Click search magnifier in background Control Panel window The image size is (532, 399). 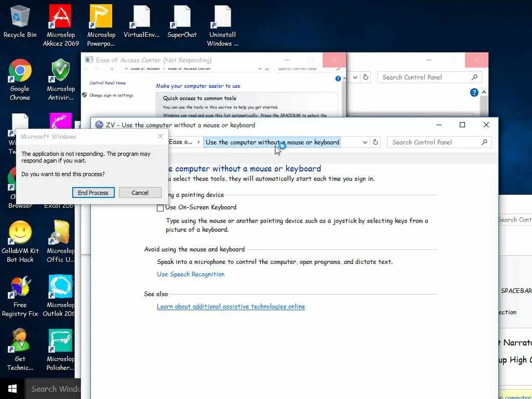pyautogui.click(x=474, y=77)
